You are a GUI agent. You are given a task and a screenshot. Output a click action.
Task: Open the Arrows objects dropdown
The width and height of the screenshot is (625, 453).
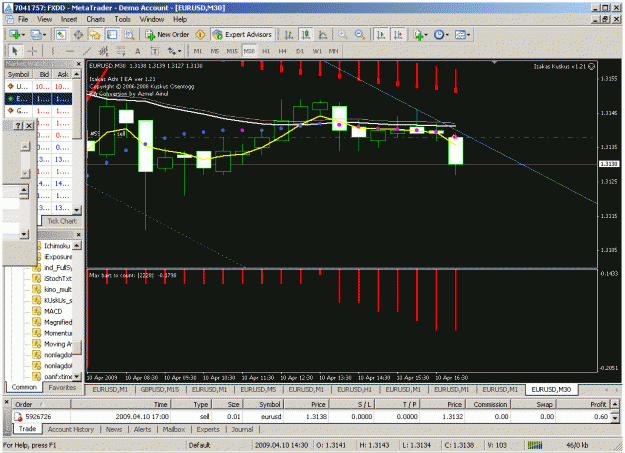coord(174,51)
